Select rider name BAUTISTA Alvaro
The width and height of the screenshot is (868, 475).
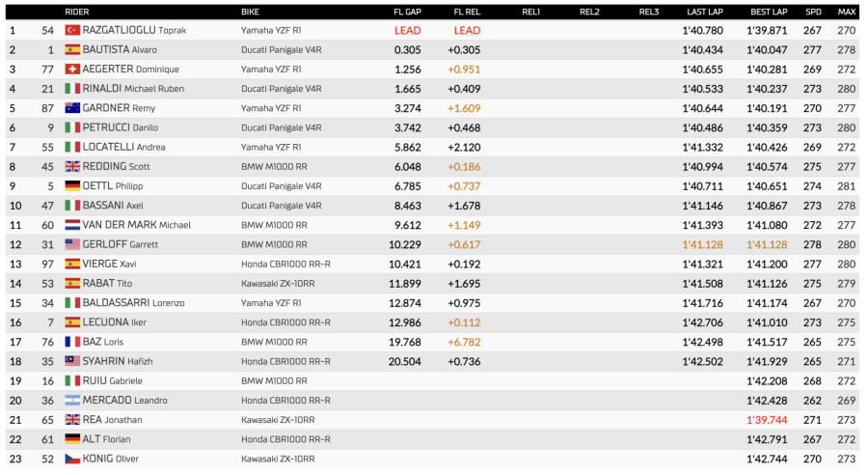(x=121, y=50)
